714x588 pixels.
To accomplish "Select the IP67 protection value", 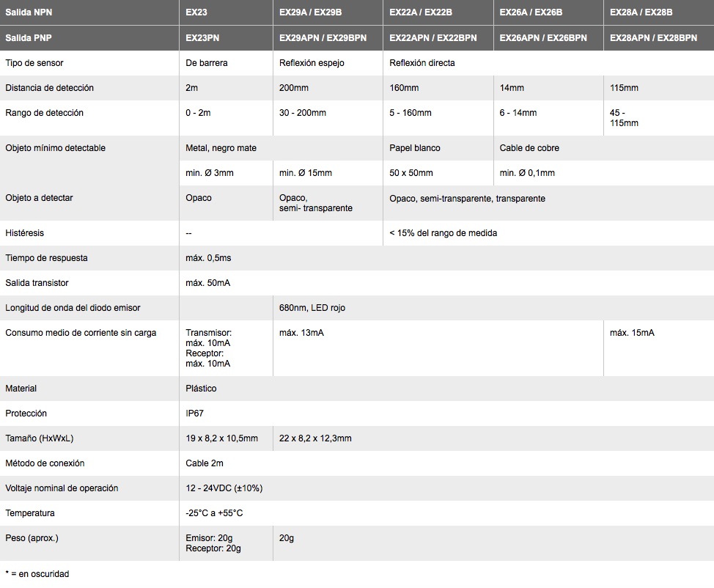I will (195, 414).
